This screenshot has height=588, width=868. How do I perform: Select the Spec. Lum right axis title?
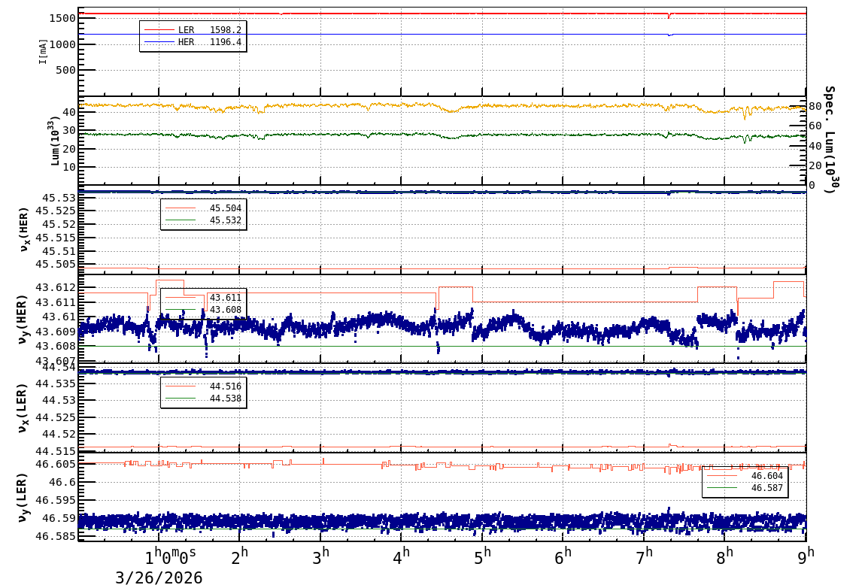[x=829, y=139]
